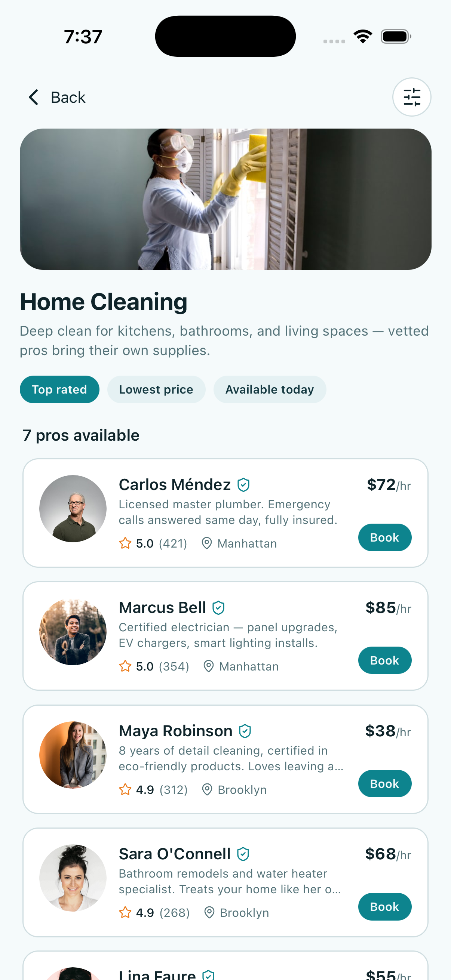Go back via the Back label
Screen dimensions: 451x980
[x=68, y=98]
